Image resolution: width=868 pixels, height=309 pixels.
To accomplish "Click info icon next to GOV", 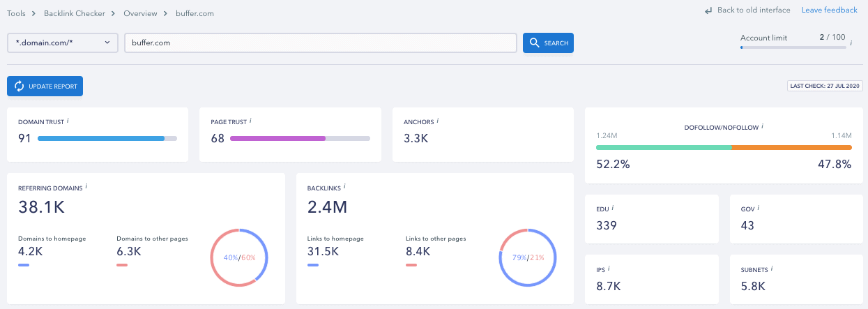I will coord(758,208).
